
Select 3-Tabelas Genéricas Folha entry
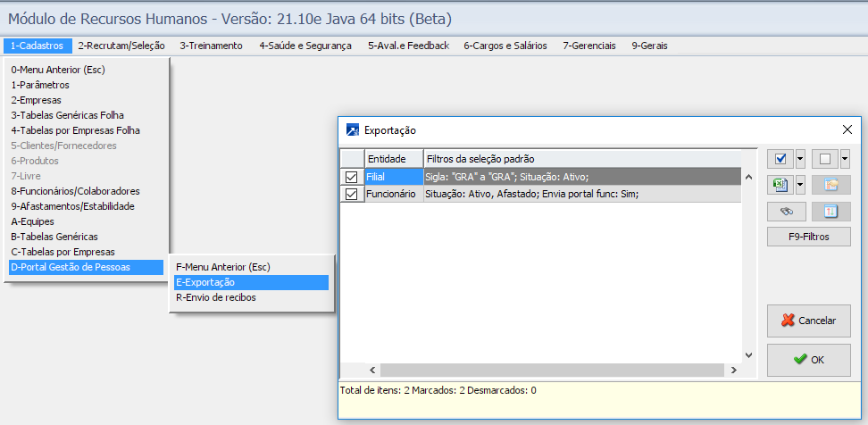click(86, 115)
